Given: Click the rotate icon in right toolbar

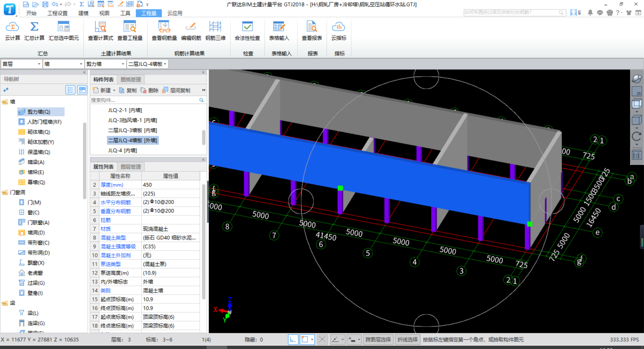Looking at the screenshot, I should click(637, 136).
